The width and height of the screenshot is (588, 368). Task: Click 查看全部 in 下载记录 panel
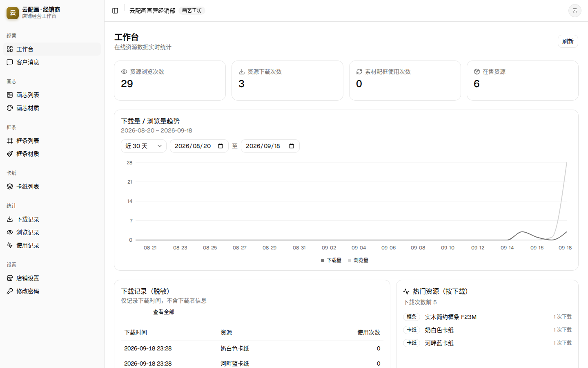pos(164,312)
